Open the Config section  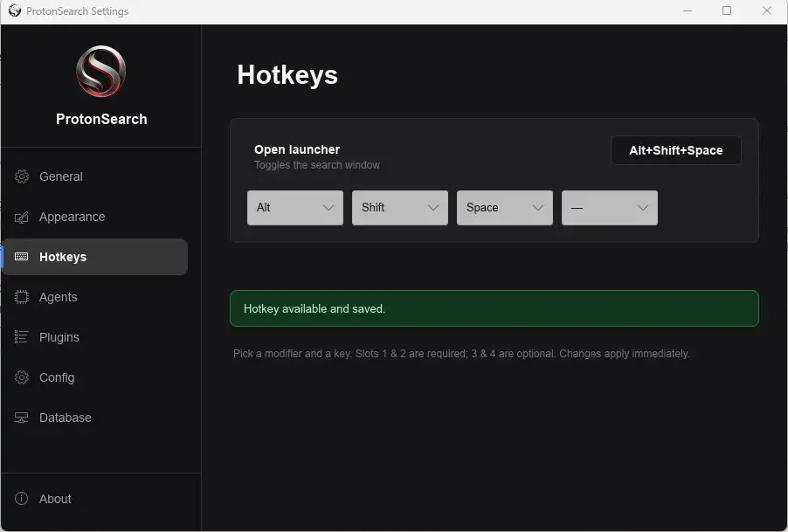tap(95, 377)
